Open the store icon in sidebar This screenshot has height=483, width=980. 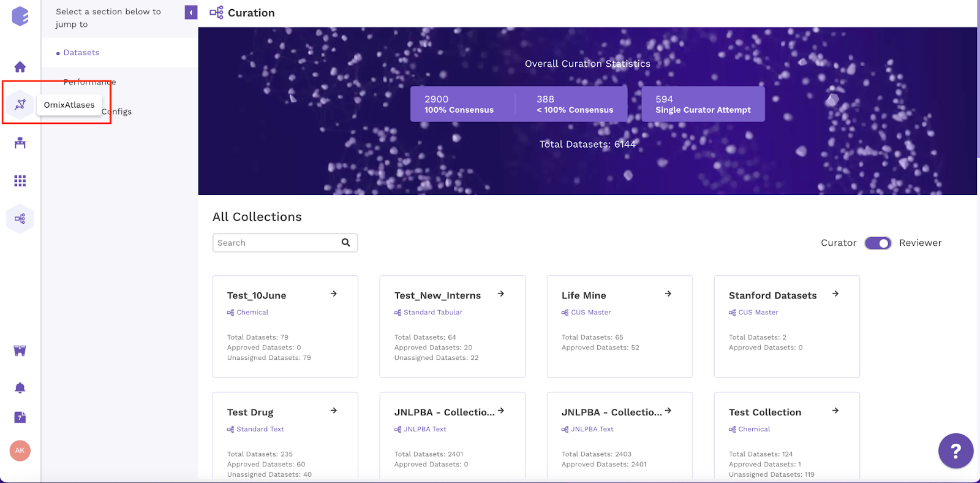pyautogui.click(x=20, y=351)
